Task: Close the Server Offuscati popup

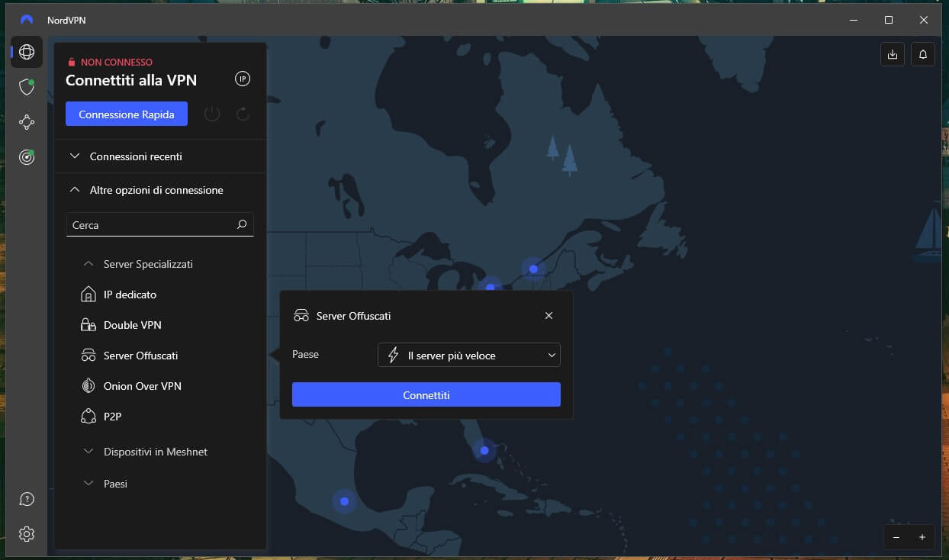Action: click(548, 316)
